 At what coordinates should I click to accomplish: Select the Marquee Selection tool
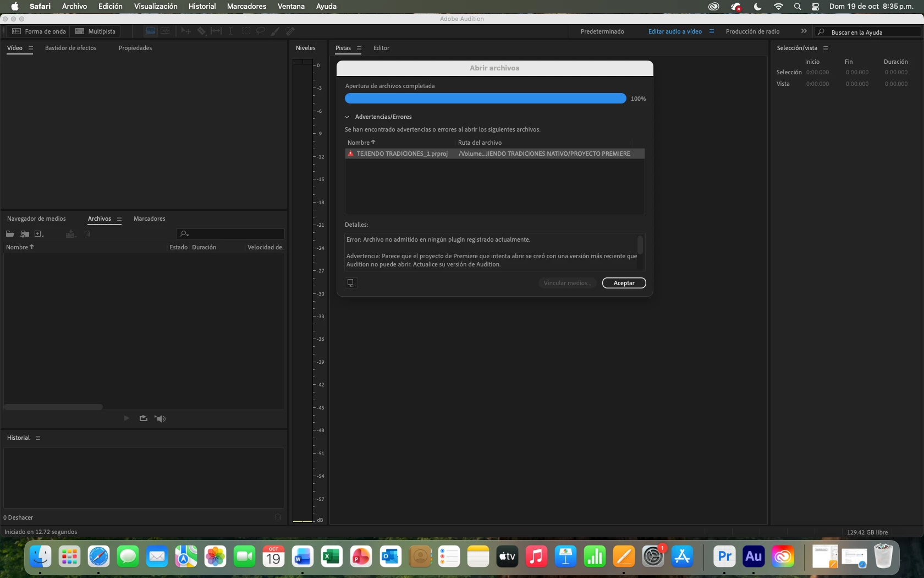[x=246, y=31]
